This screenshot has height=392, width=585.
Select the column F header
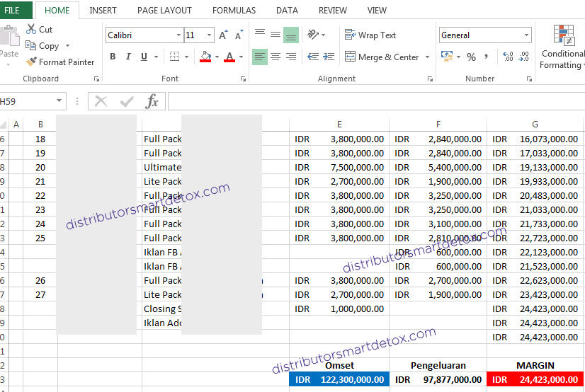[438, 124]
